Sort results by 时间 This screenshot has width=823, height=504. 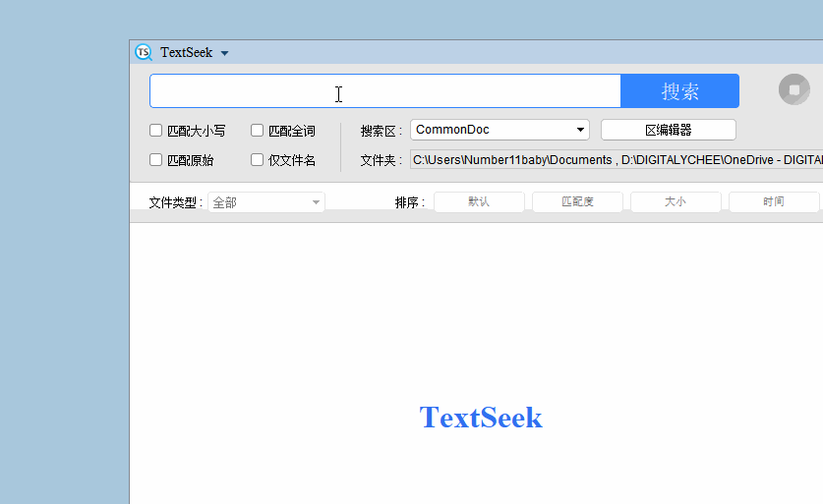coord(774,202)
